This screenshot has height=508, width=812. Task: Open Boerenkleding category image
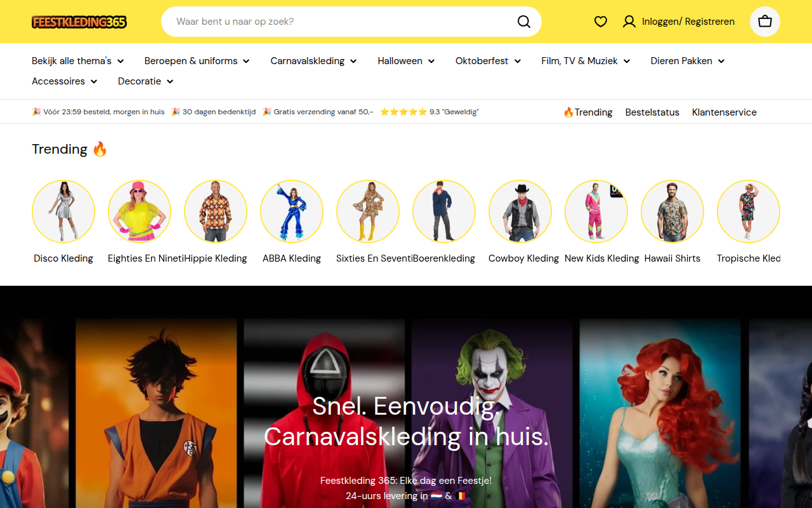coord(444,211)
